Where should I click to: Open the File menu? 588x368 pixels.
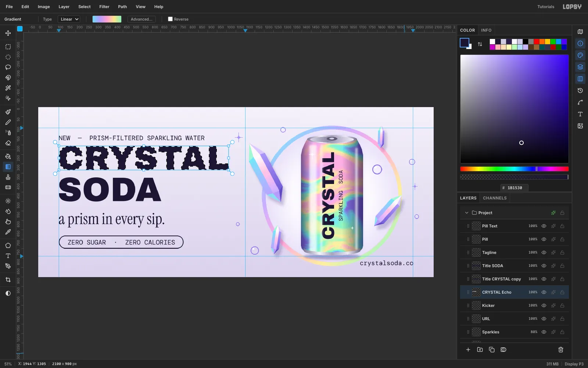coord(9,7)
